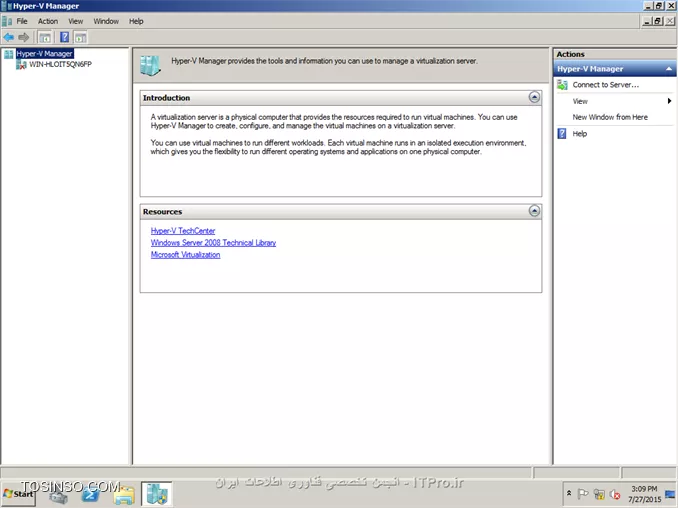Select Hyper-V Manager root tree node
Screen dimensions: 678x508
pos(45,54)
